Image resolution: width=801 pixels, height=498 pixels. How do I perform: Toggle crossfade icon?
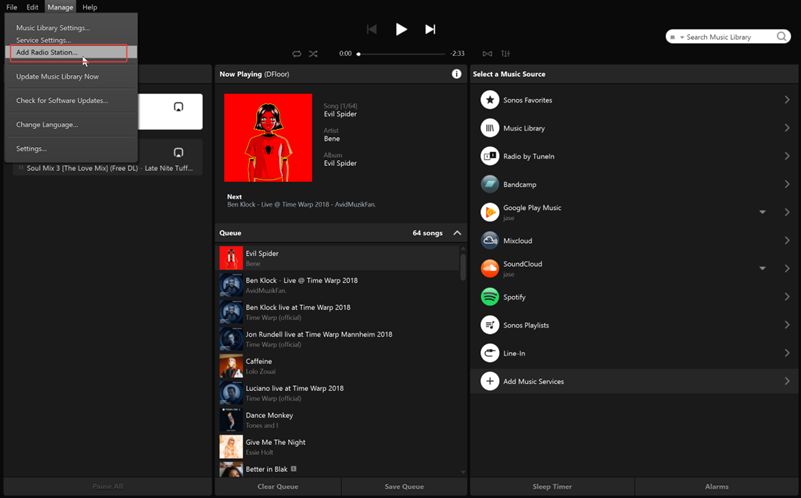point(487,53)
